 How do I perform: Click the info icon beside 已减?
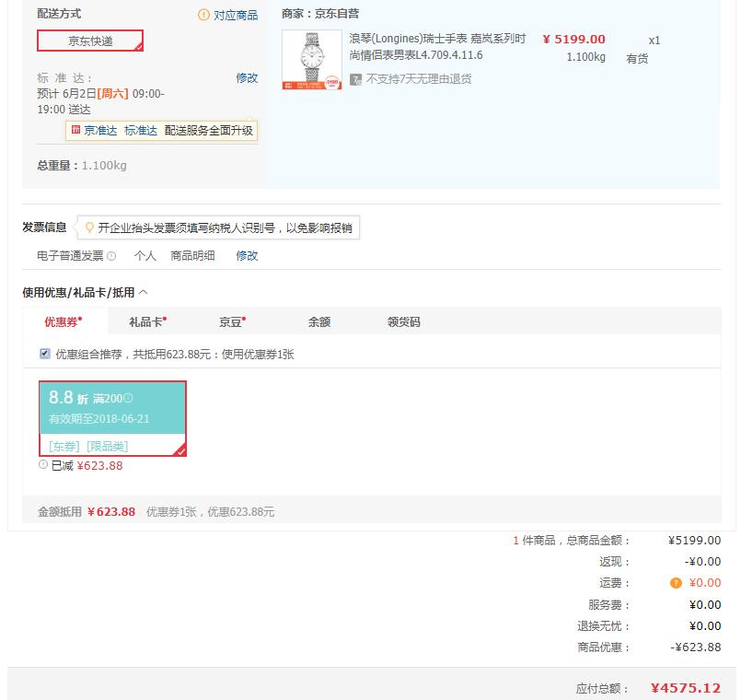[x=43, y=464]
